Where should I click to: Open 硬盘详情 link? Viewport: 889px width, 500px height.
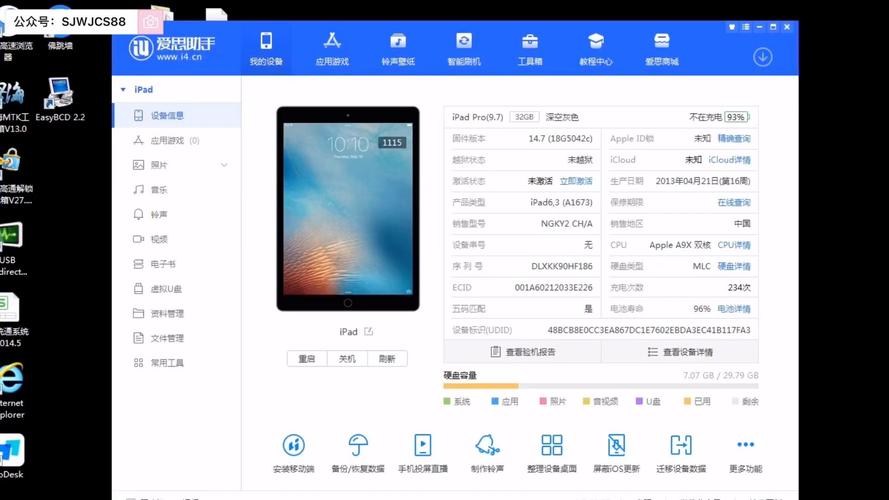(x=734, y=266)
